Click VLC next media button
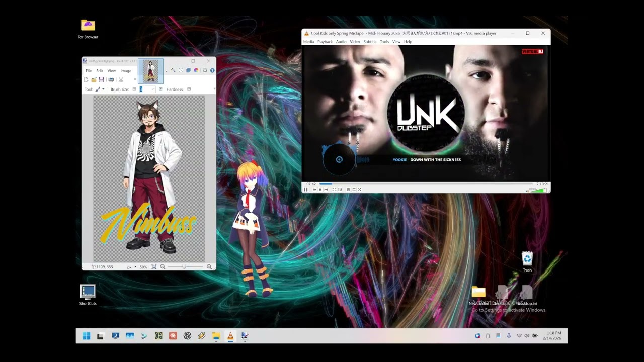 click(326, 190)
